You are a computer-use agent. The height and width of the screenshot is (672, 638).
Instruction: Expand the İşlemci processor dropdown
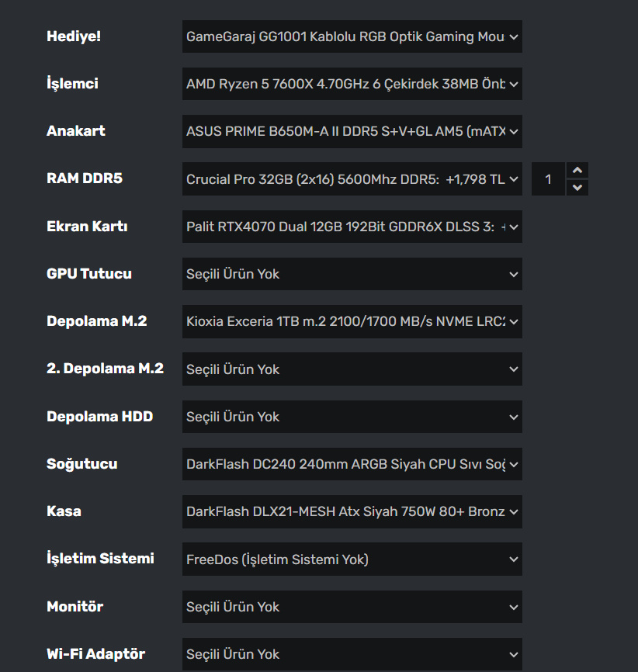352,84
